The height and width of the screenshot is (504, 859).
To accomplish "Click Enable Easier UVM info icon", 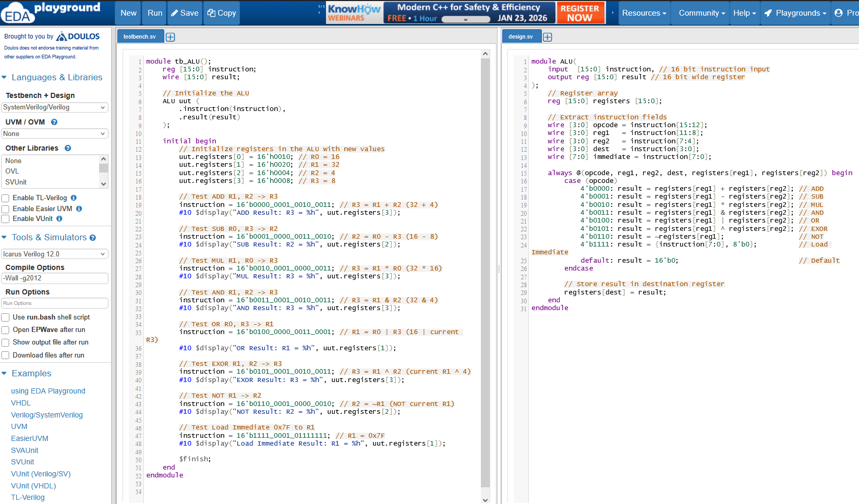I will 79,208.
